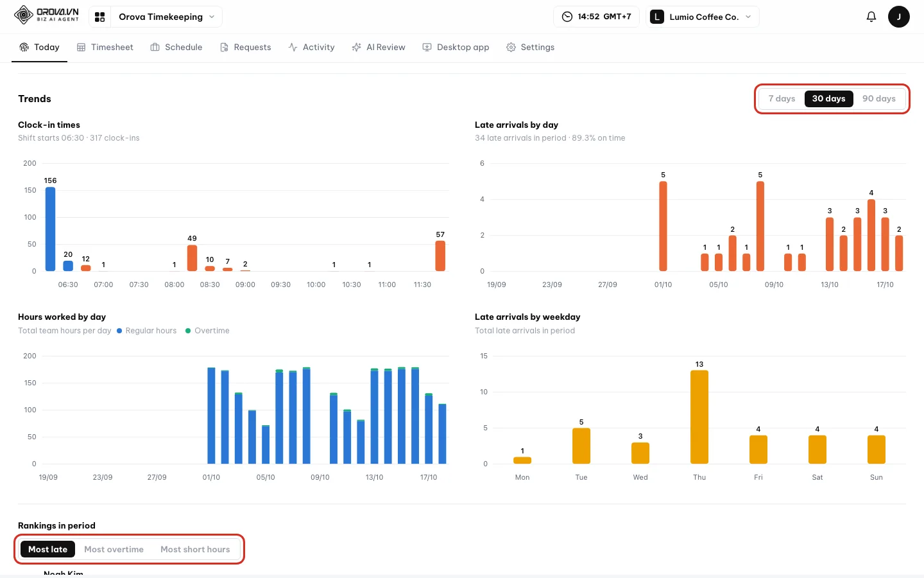
Task: Expand the Orova Timekeeping app switcher chevron
Action: (212, 17)
